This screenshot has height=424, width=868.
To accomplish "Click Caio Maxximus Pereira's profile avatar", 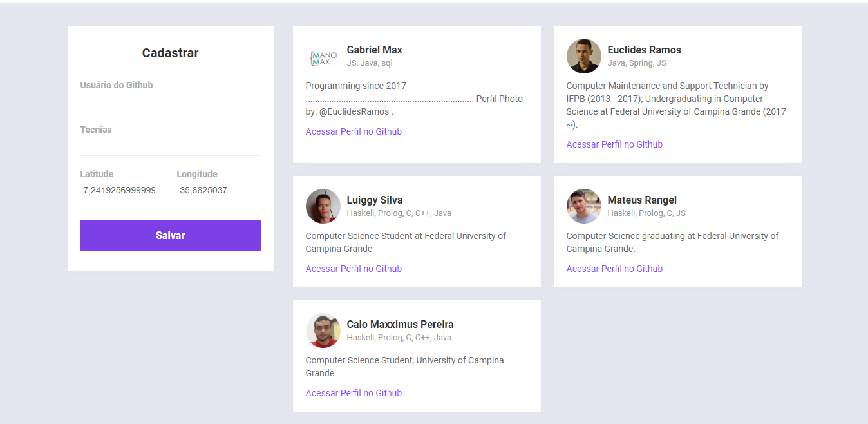I will (323, 331).
